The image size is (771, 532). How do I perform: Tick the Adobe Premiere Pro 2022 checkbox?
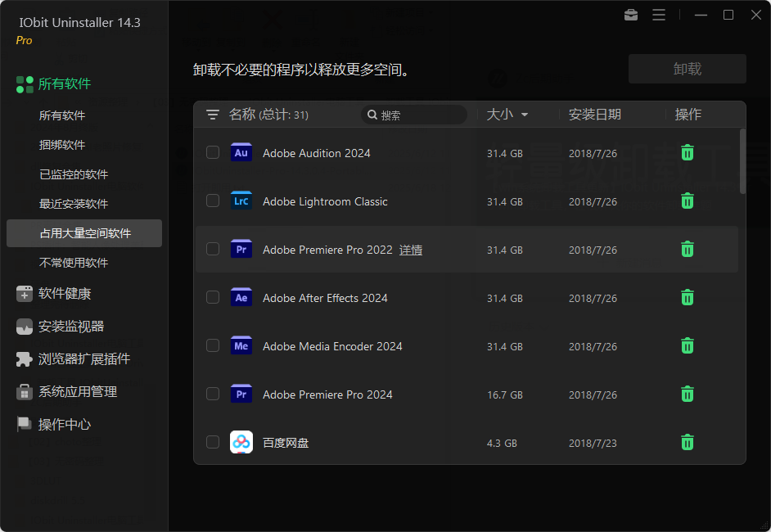213,249
